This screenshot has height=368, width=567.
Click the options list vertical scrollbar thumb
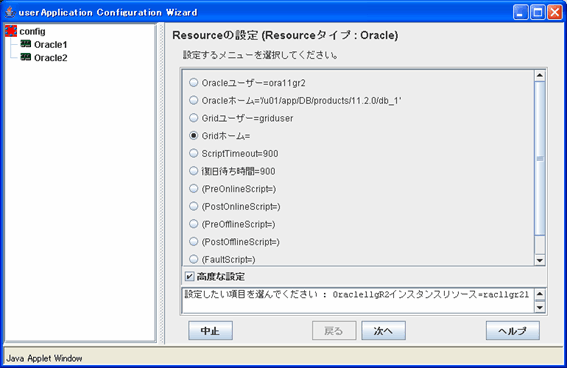tap(540, 158)
